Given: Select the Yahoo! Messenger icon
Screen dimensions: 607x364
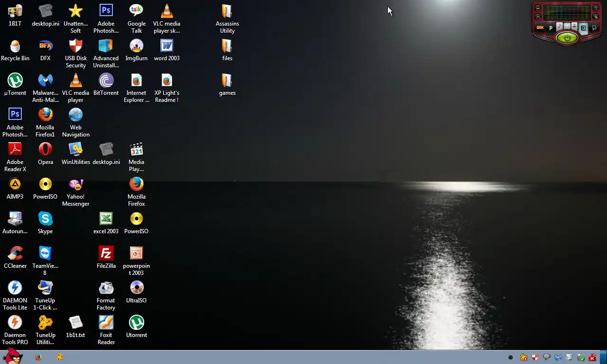Looking at the screenshot, I should tap(76, 192).
